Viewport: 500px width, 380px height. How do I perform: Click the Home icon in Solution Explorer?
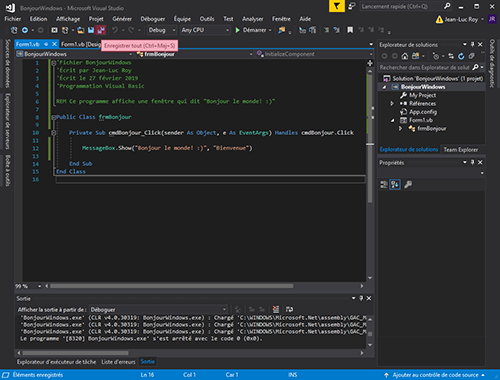coord(405,56)
